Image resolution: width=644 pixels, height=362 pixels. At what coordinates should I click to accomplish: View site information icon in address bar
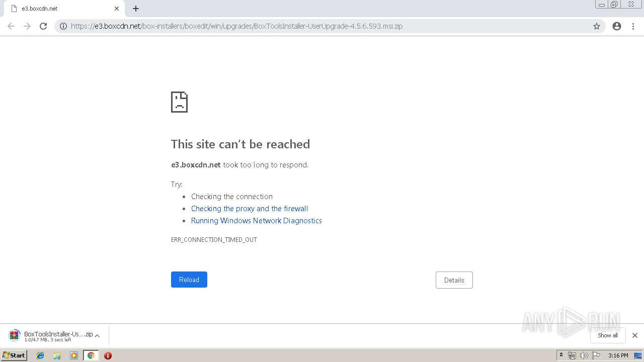tap(63, 26)
